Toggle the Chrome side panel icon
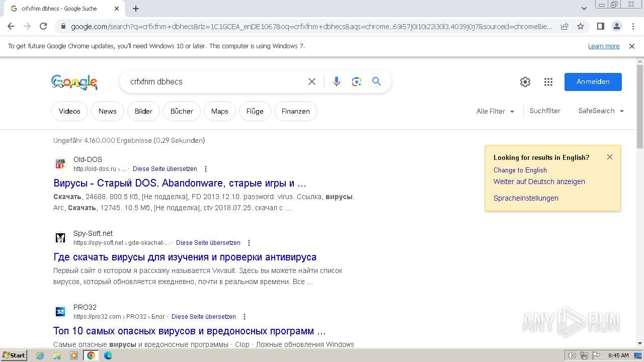Image resolution: width=644 pixels, height=362 pixels. click(600, 26)
